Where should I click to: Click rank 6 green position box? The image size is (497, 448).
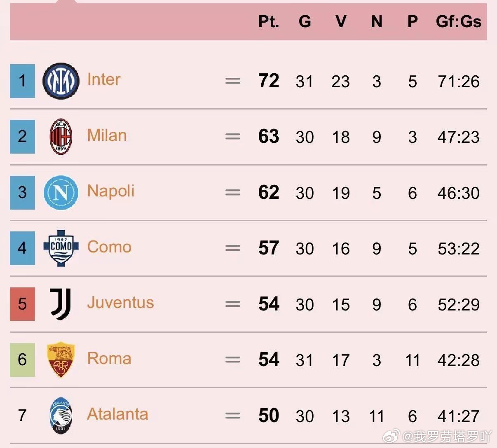(x=22, y=359)
